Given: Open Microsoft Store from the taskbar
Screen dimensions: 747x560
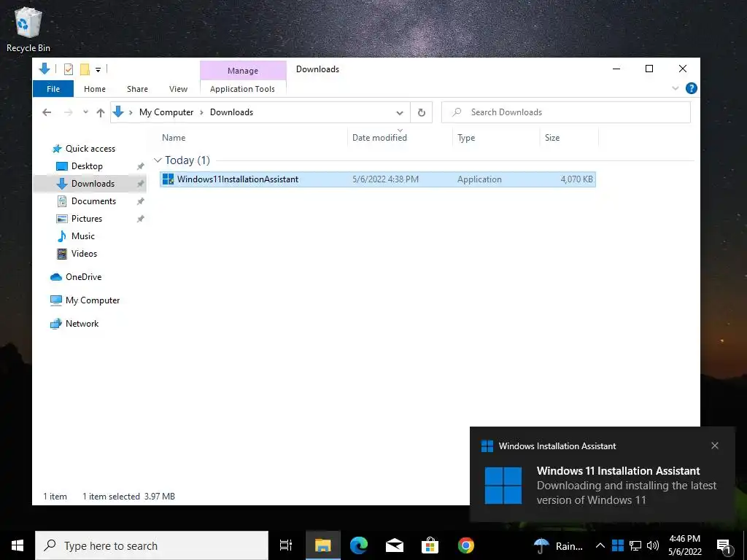Looking at the screenshot, I should tap(430, 545).
